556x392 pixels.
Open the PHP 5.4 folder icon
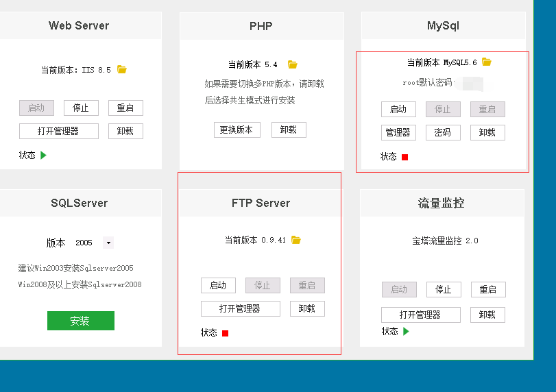pyautogui.click(x=293, y=64)
